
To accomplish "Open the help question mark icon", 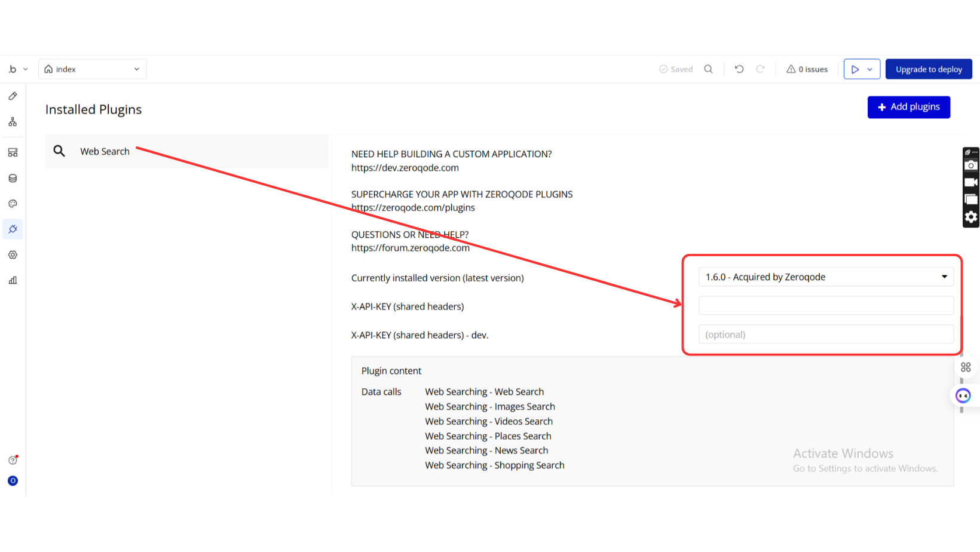I will (13, 460).
